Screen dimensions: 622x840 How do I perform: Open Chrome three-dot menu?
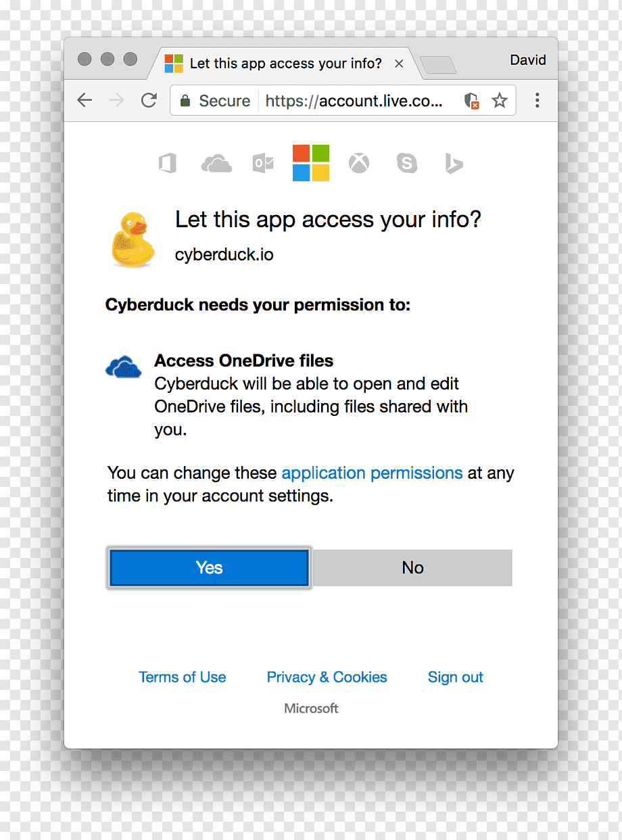[x=537, y=101]
